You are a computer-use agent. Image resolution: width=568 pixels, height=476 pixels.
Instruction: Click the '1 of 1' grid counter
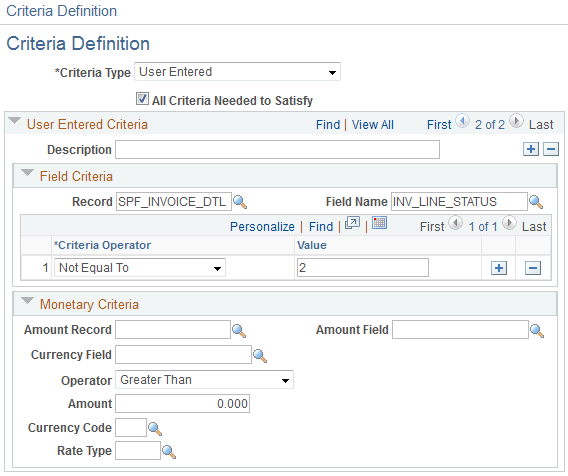pyautogui.click(x=483, y=227)
